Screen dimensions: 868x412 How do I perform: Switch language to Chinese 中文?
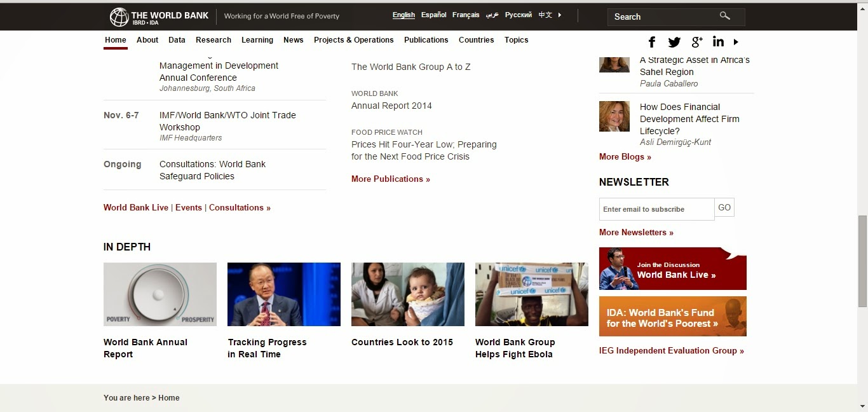tap(545, 15)
